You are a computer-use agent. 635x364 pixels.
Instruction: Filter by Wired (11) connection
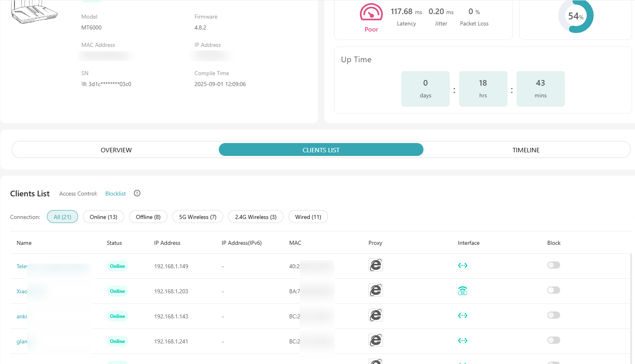coord(308,217)
